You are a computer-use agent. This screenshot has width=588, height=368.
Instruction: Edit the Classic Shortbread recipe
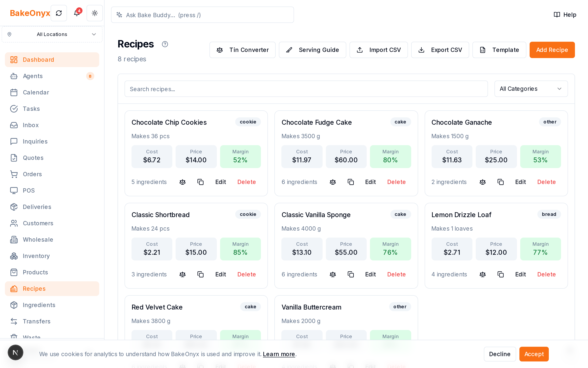click(221, 275)
